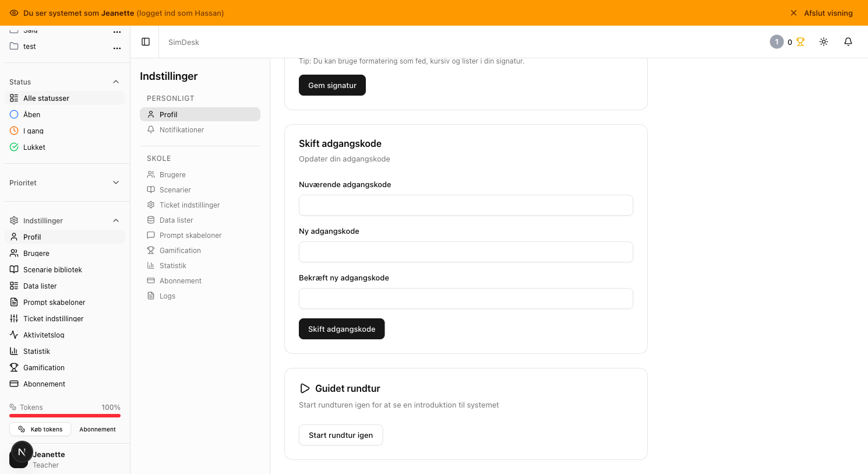Viewport: 868px width, 474px height.
Task: Click the play icon next to Guidet rundtur
Action: click(305, 388)
